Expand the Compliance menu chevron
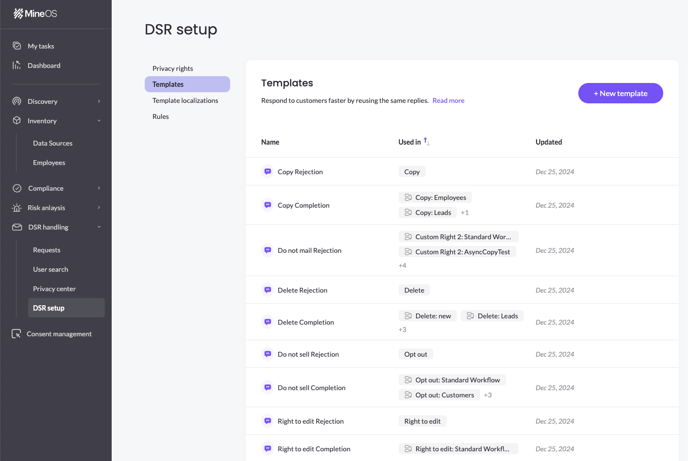The height and width of the screenshot is (461, 688). (x=99, y=188)
